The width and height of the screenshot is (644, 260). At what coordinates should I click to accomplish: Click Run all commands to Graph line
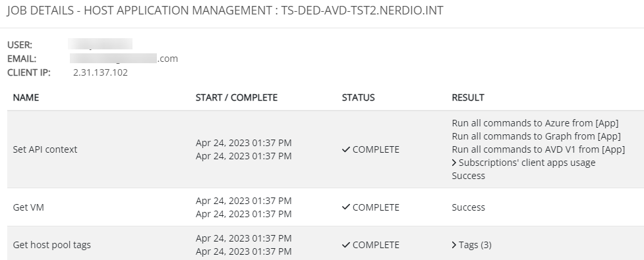[x=537, y=136]
